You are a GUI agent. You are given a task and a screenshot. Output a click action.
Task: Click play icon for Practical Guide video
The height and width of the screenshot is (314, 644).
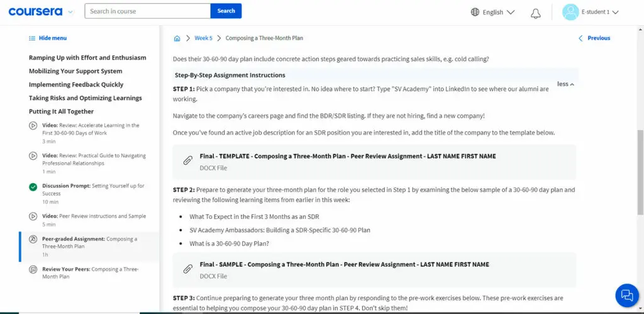point(33,156)
